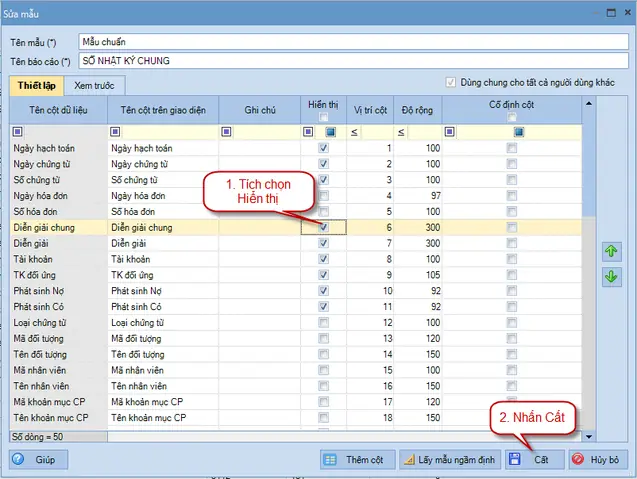Toggle the Cố định cột filter-row checkbox

[519, 132]
